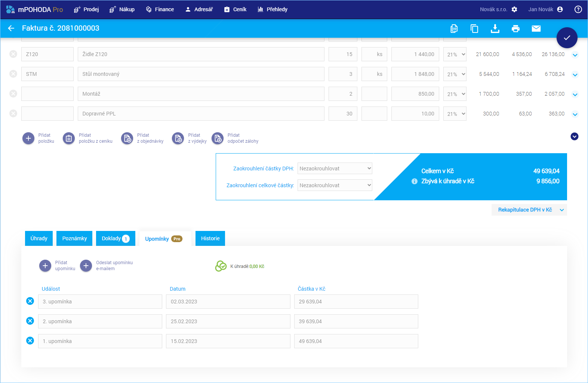Click the mPOHODA Pro logo
The height and width of the screenshot is (383, 588).
[x=34, y=9]
